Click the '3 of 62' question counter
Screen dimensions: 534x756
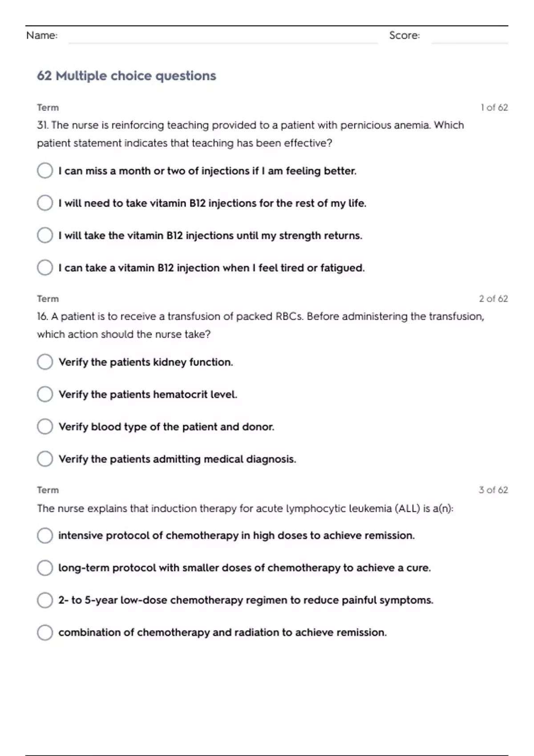coord(493,490)
